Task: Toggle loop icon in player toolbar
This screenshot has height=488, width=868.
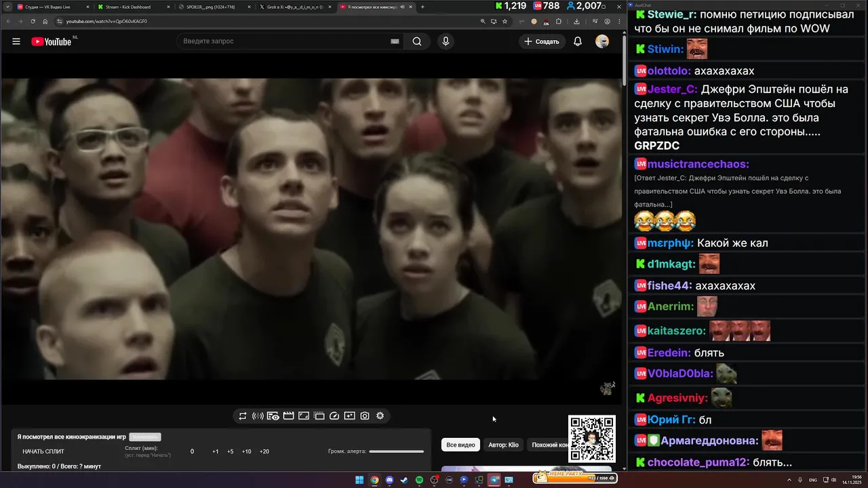Action: (x=242, y=416)
